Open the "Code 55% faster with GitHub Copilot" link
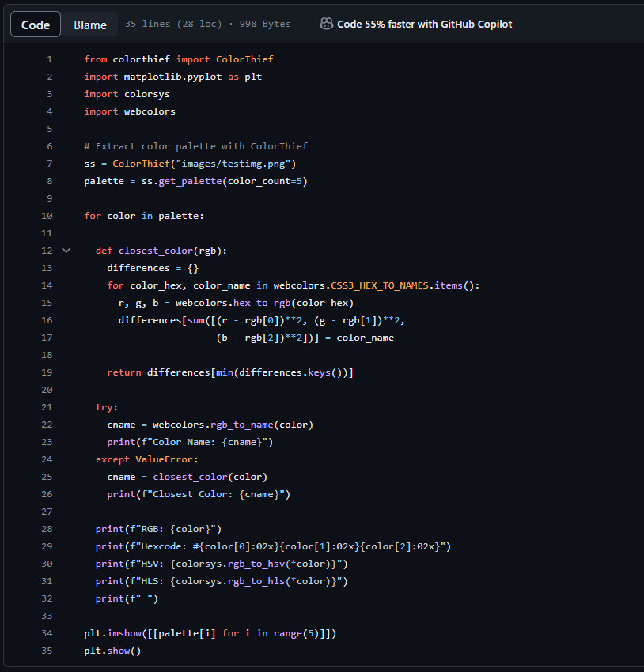Screen dimensions: 644x672 tap(424, 24)
